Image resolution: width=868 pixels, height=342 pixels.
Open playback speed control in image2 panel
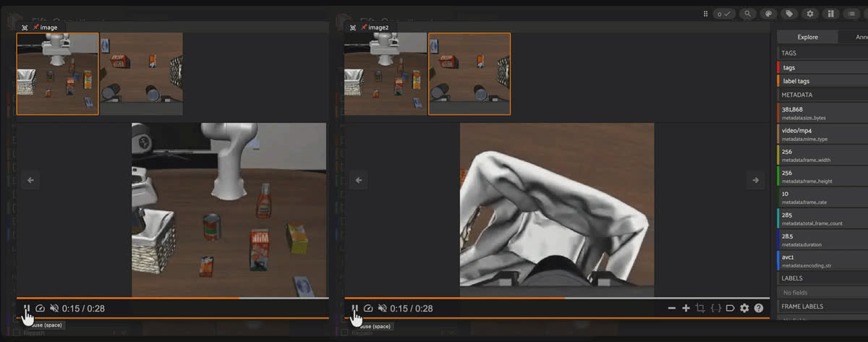click(x=368, y=308)
